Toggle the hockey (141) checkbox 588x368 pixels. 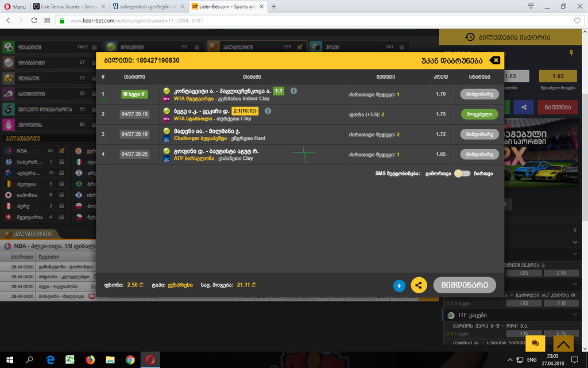pyautogui.click(x=402, y=47)
